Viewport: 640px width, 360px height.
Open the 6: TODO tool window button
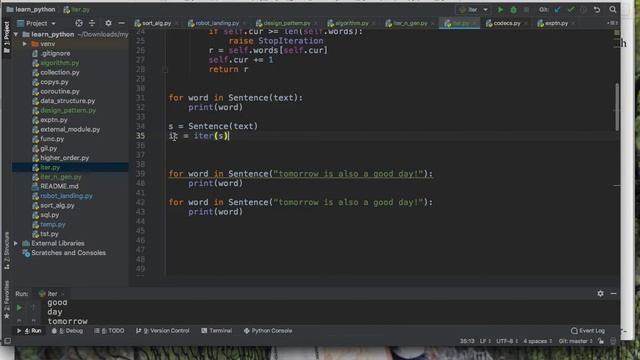pyautogui.click(x=109, y=331)
